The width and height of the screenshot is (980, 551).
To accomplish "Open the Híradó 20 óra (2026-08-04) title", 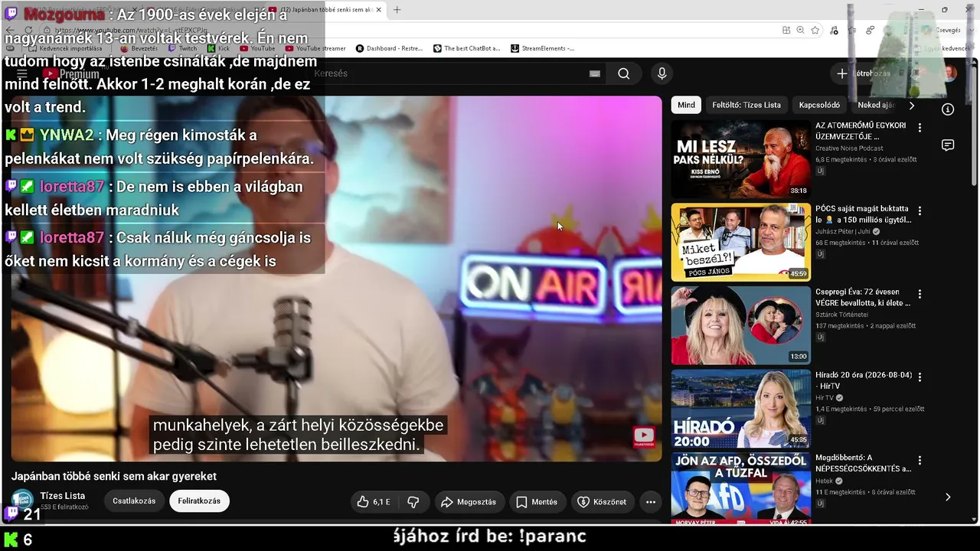I will 864,380.
